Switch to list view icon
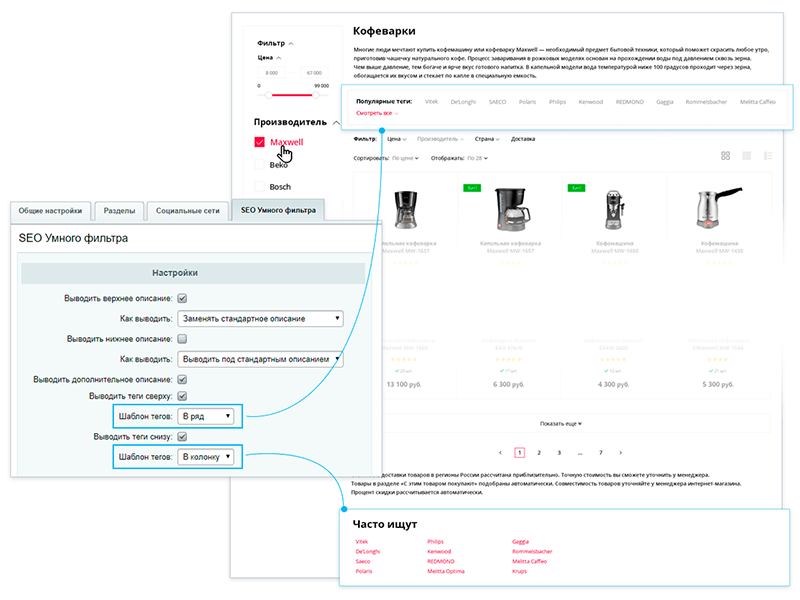Viewport: 800px width, 600px height. tap(768, 156)
